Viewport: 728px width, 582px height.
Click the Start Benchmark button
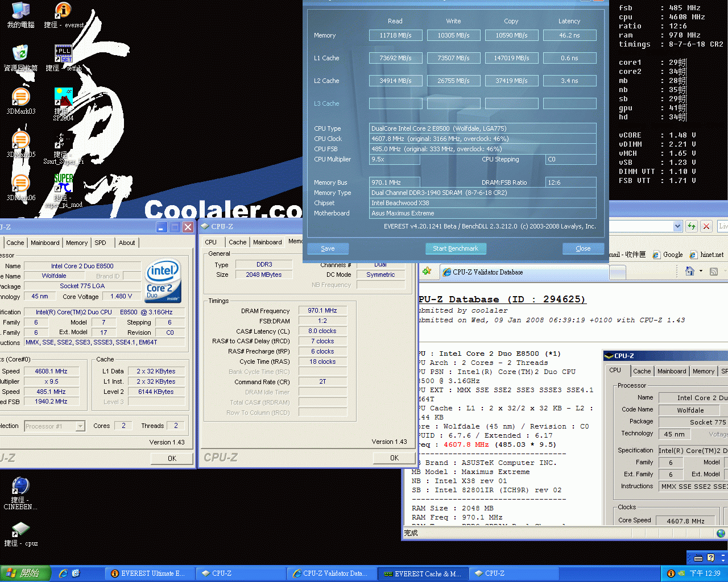tap(456, 248)
